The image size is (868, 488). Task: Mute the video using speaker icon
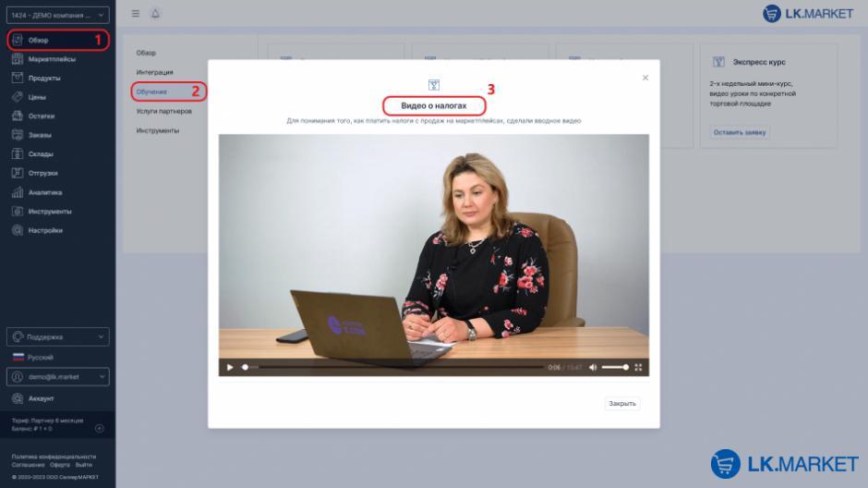[x=593, y=368]
